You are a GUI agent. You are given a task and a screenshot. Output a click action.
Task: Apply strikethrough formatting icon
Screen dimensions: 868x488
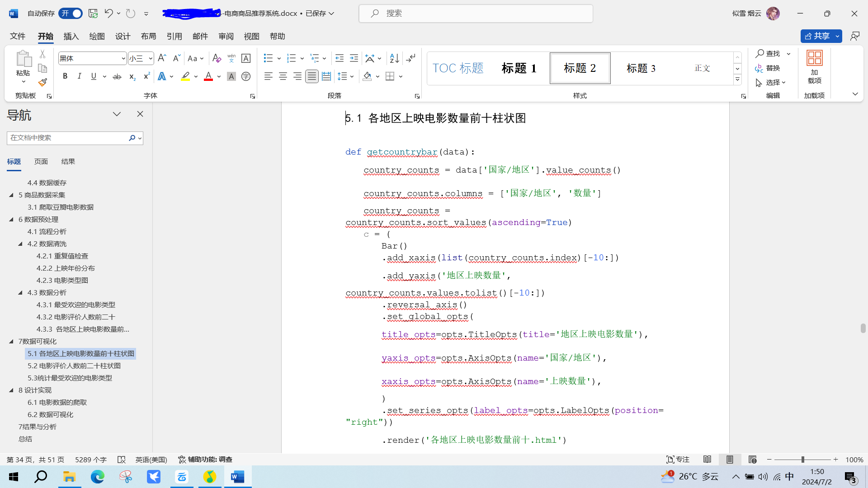pyautogui.click(x=117, y=76)
